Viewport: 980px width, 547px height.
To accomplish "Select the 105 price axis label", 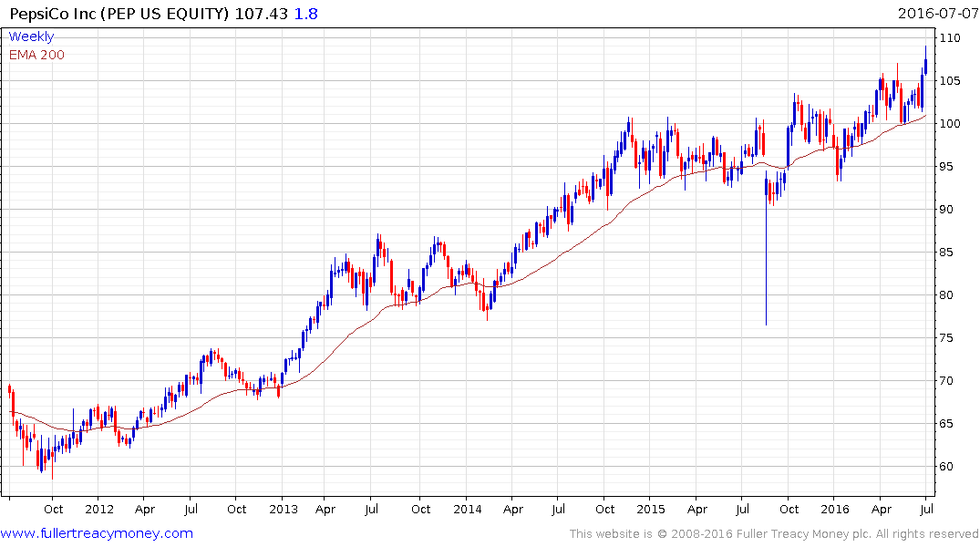I will click(x=950, y=80).
